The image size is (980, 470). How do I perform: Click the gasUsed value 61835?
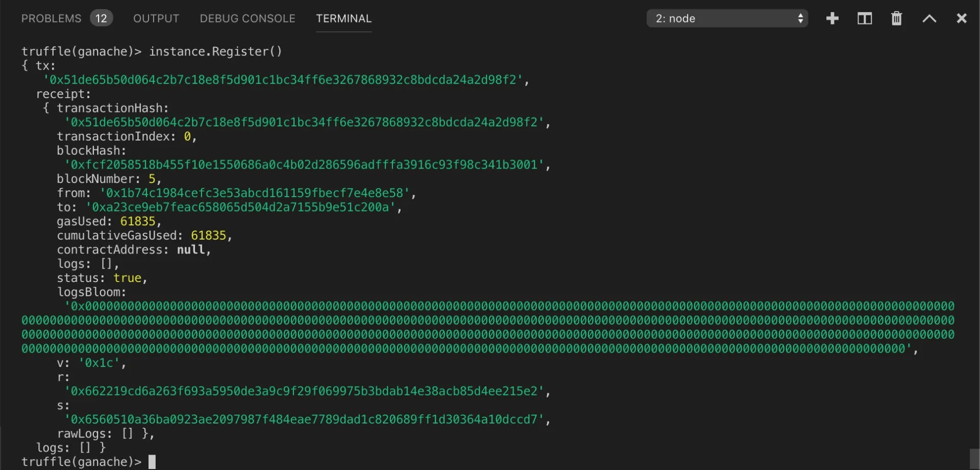coord(138,221)
